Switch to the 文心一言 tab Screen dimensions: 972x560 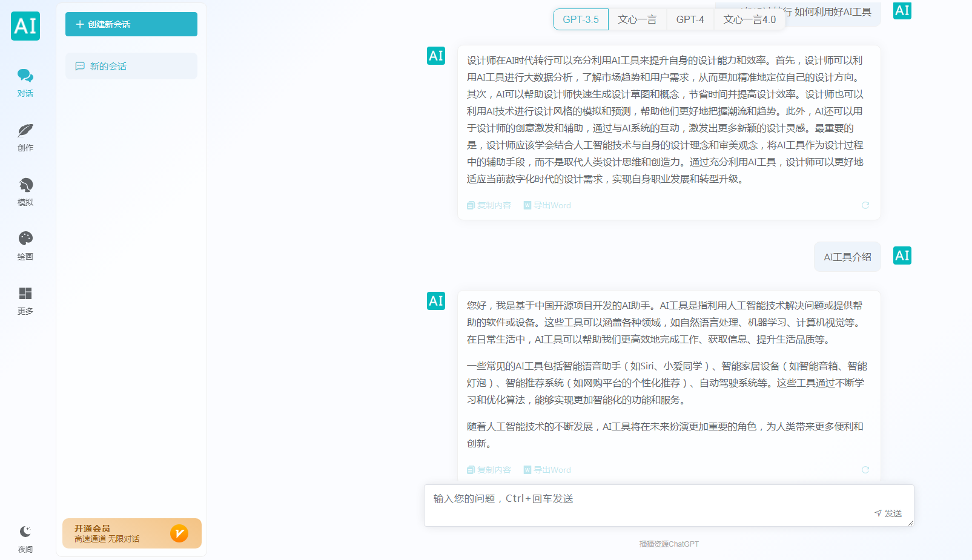pos(637,19)
